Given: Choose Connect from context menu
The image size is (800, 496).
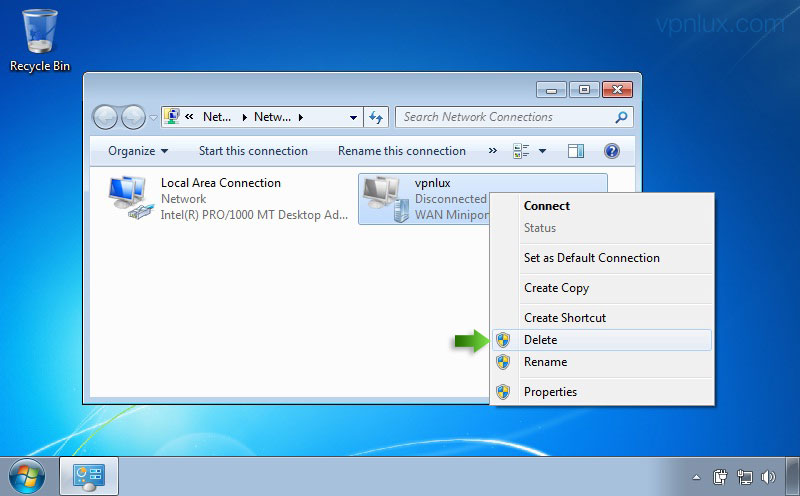Looking at the screenshot, I should click(x=602, y=206).
